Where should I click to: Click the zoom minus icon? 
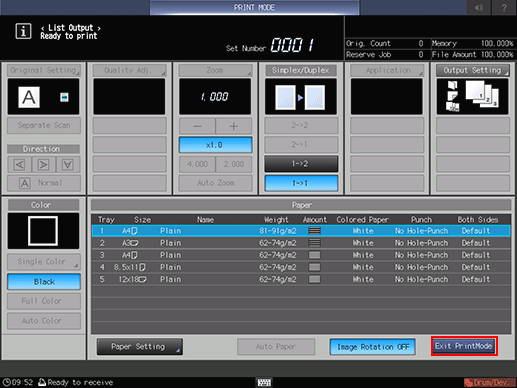tap(197, 126)
